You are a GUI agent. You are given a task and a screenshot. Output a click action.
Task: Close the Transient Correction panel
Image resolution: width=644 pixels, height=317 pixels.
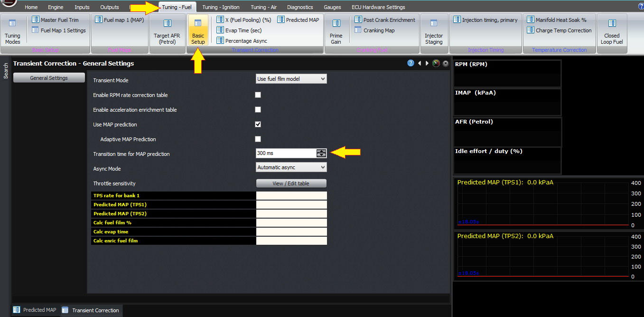click(x=446, y=63)
